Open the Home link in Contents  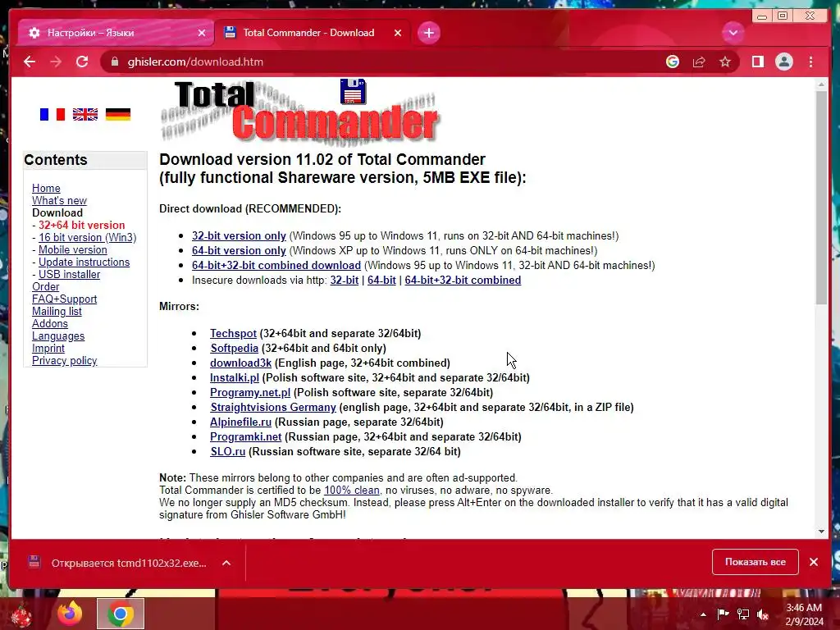click(x=46, y=188)
